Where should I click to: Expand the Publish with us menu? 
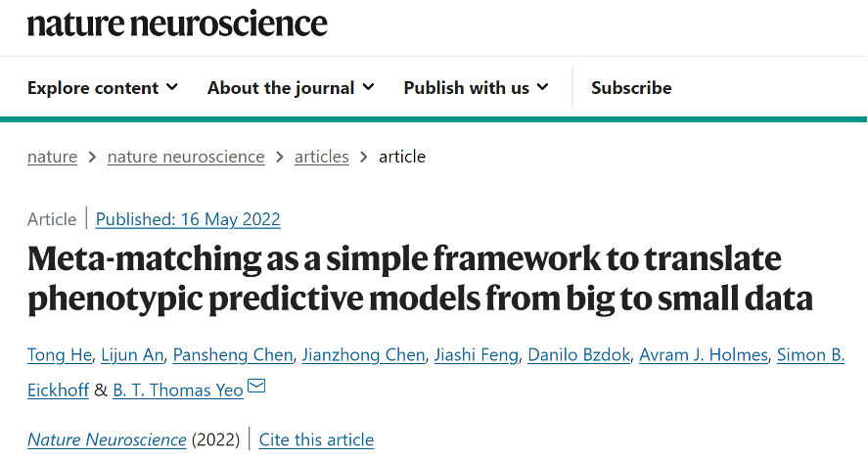click(x=476, y=88)
